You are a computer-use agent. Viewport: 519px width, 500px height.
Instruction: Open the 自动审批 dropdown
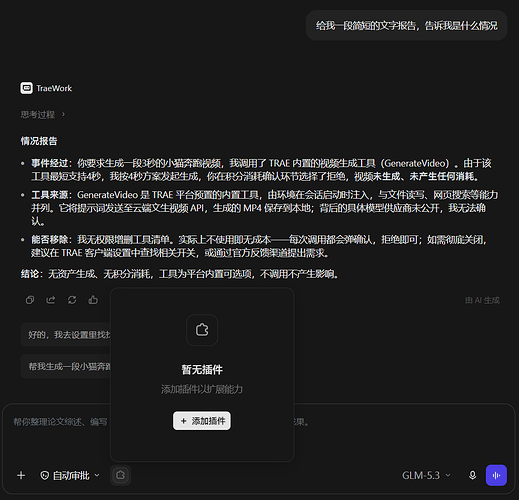(70, 476)
